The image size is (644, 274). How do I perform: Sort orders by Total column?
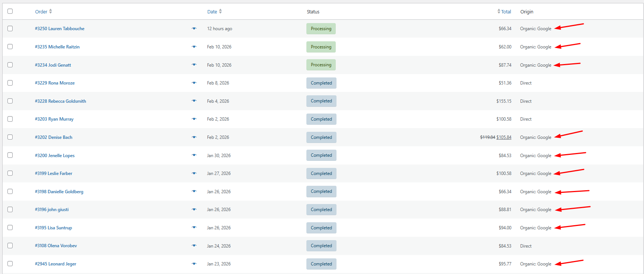tap(504, 12)
